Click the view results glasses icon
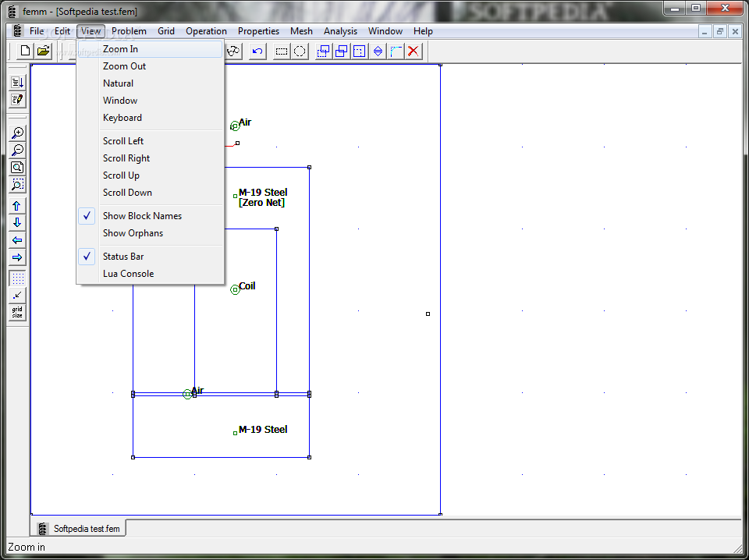The width and height of the screenshot is (749, 560). (233, 51)
